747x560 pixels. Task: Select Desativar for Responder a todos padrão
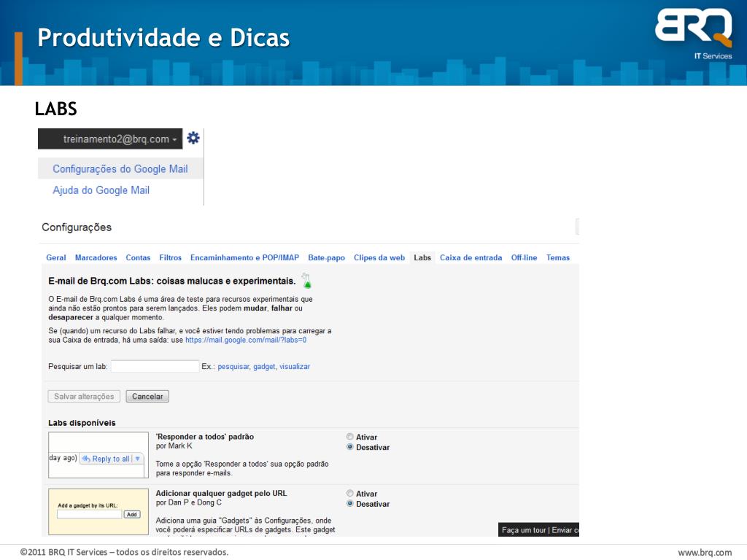pyautogui.click(x=349, y=447)
